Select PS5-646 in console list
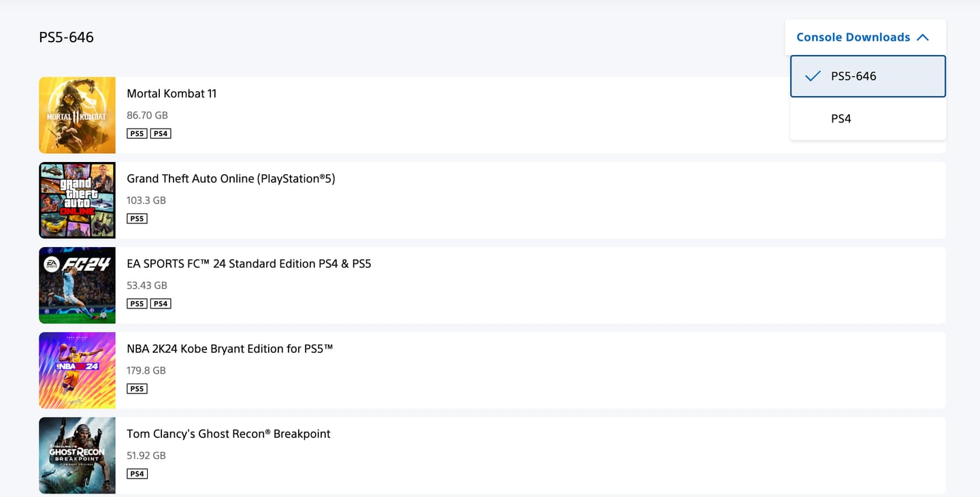The image size is (980, 497). pos(868,76)
